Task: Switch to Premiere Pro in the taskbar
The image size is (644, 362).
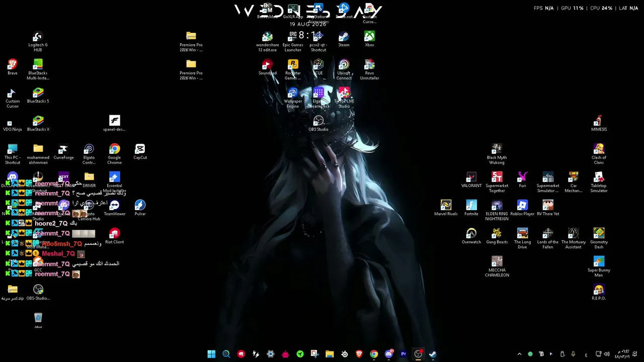Action: 404,354
